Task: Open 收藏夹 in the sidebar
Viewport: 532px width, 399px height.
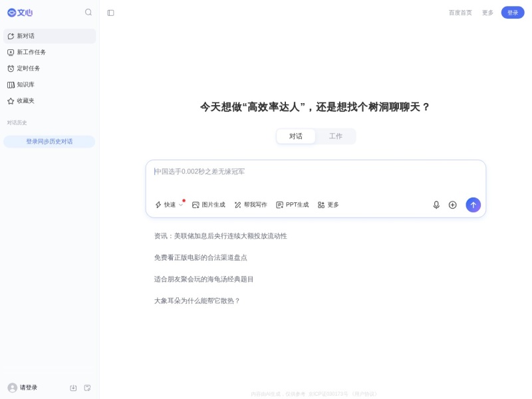Action: (49, 101)
